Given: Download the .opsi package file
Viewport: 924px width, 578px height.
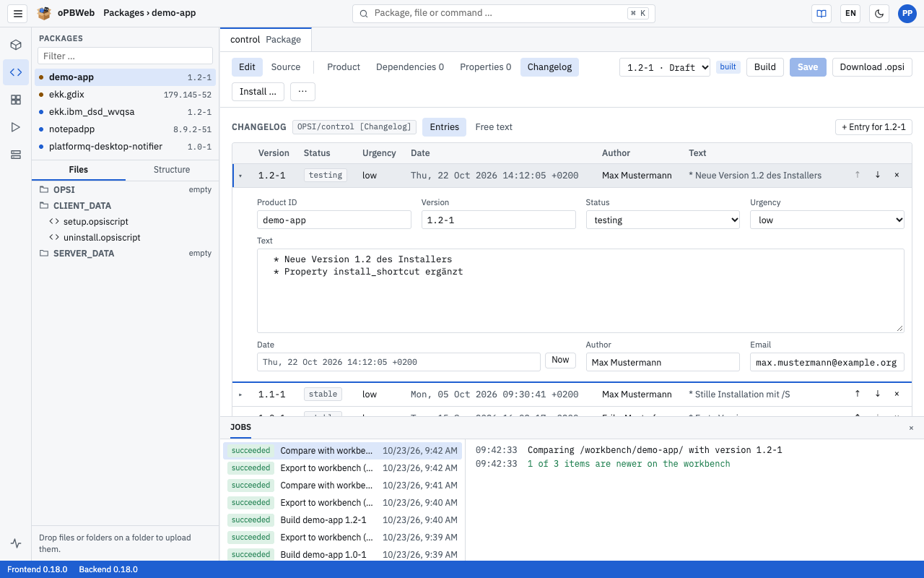Looking at the screenshot, I should [x=872, y=67].
